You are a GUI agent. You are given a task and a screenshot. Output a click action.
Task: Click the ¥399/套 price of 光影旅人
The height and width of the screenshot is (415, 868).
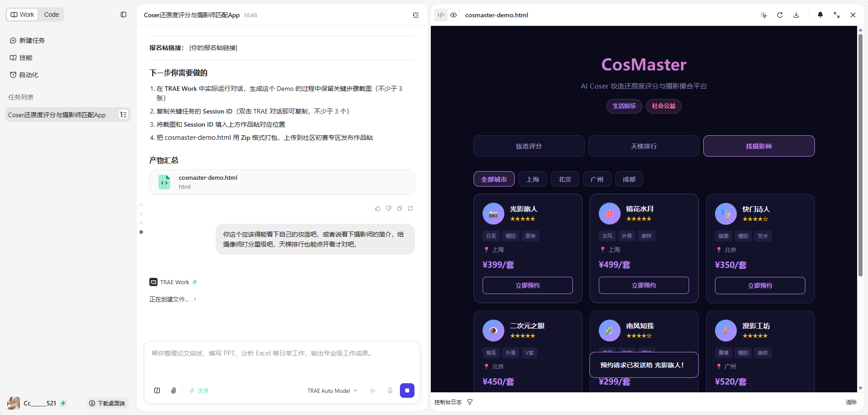point(498,265)
